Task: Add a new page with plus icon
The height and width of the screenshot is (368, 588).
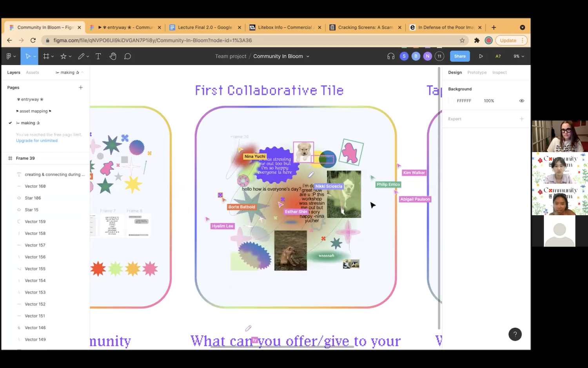Action: click(81, 87)
